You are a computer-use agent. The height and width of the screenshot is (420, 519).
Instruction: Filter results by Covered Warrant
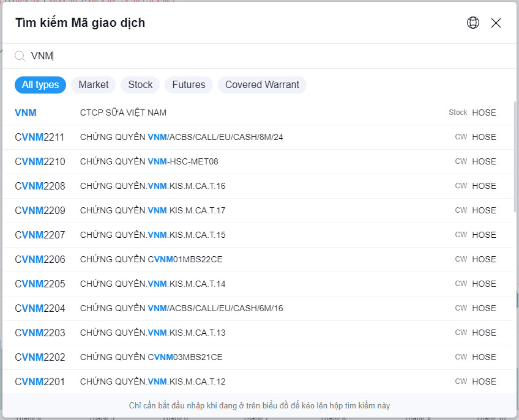262,85
